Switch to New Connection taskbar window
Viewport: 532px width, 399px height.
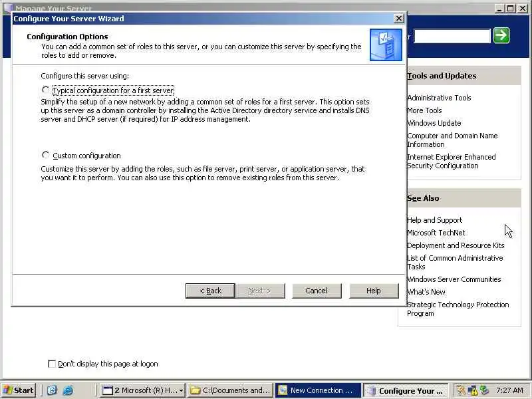(x=318, y=390)
